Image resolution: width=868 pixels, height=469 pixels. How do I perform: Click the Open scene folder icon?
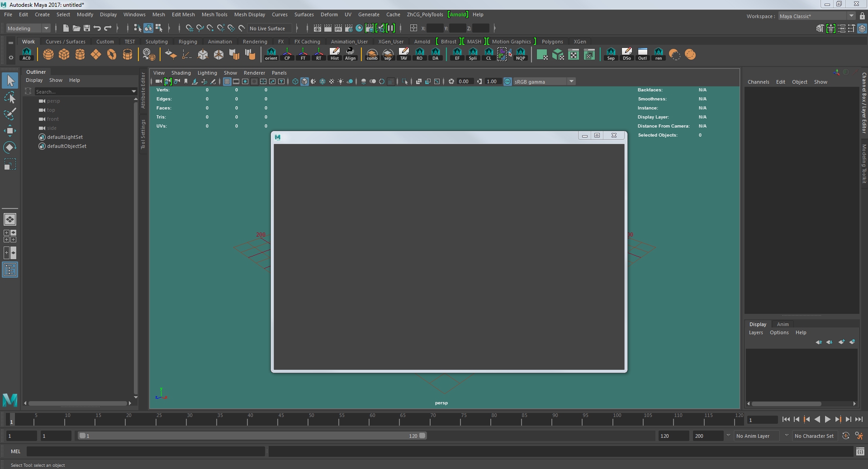click(x=76, y=28)
